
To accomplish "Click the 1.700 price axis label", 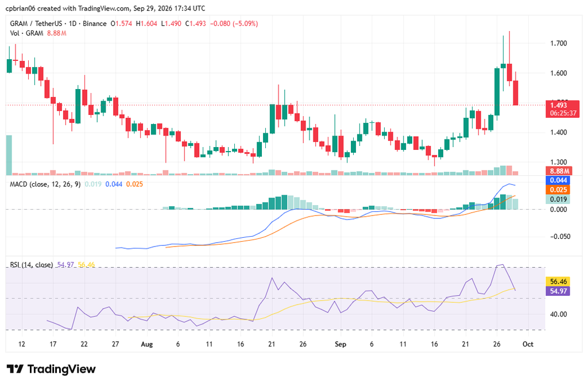I will point(558,44).
